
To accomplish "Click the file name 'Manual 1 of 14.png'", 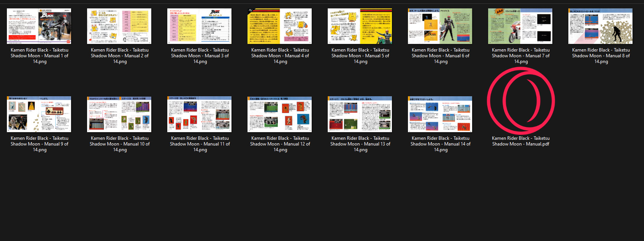I will point(39,56).
